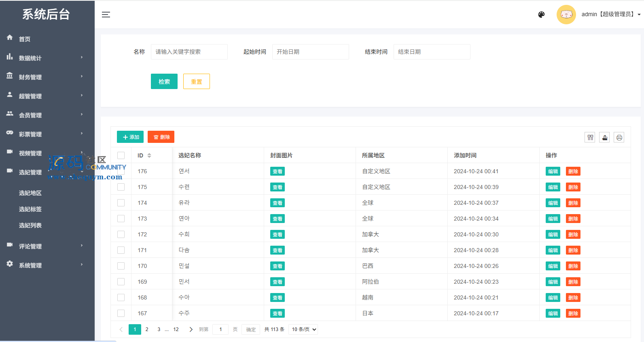This screenshot has width=644, height=342.
Task: Open 选妃标签 submenu item
Action: coord(30,209)
